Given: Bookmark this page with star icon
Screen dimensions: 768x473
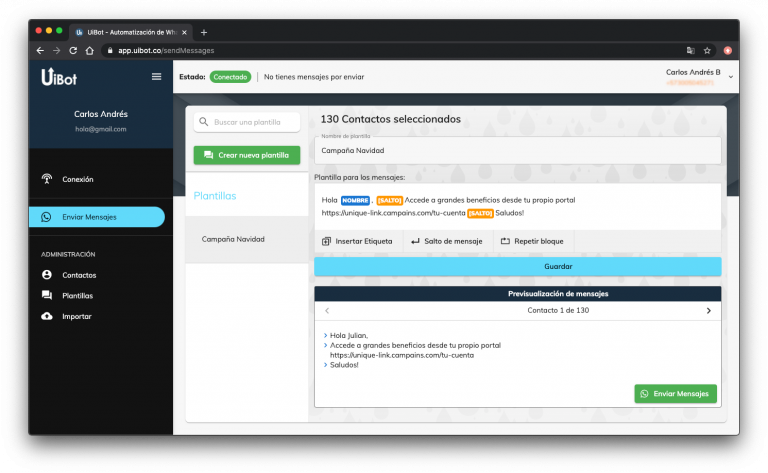Looking at the screenshot, I should click(707, 50).
